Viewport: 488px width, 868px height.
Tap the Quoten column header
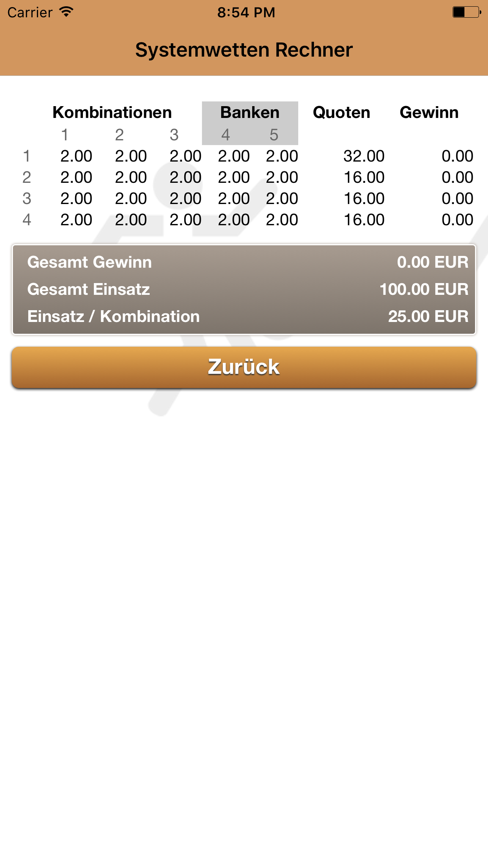[341, 112]
